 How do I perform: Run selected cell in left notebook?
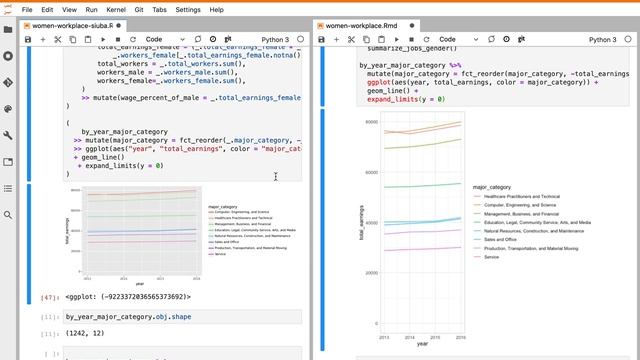[103, 40]
